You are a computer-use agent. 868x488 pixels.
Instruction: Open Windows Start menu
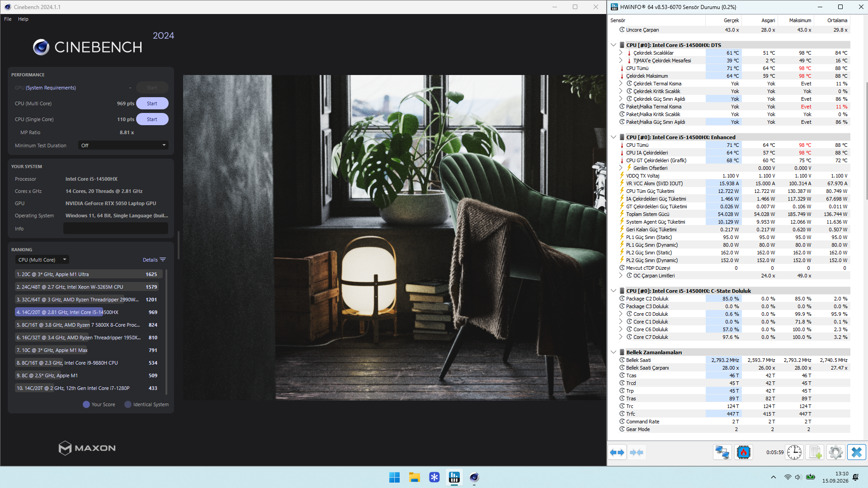click(x=394, y=477)
